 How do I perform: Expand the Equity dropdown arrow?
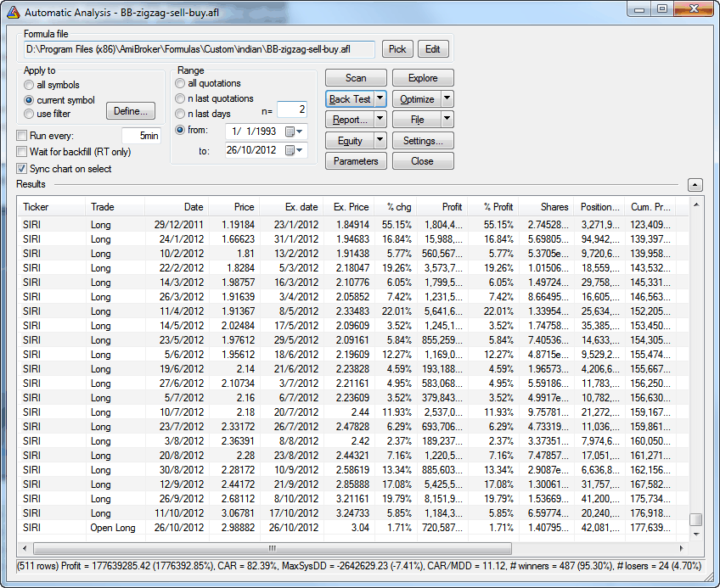pyautogui.click(x=380, y=141)
